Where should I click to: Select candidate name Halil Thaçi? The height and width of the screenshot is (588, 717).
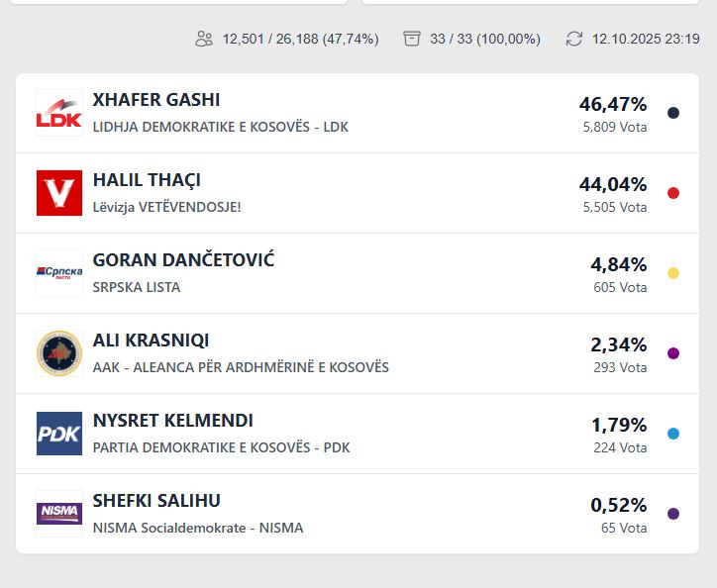(x=147, y=180)
